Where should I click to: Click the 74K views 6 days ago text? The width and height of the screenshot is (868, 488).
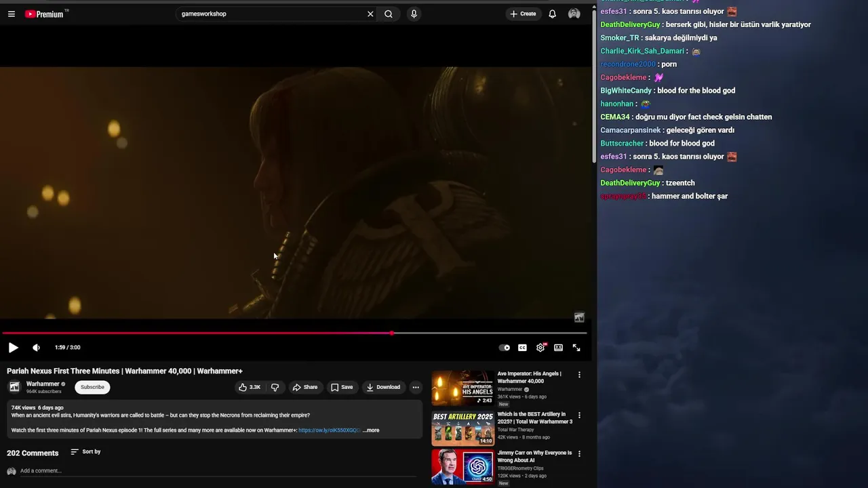37,408
